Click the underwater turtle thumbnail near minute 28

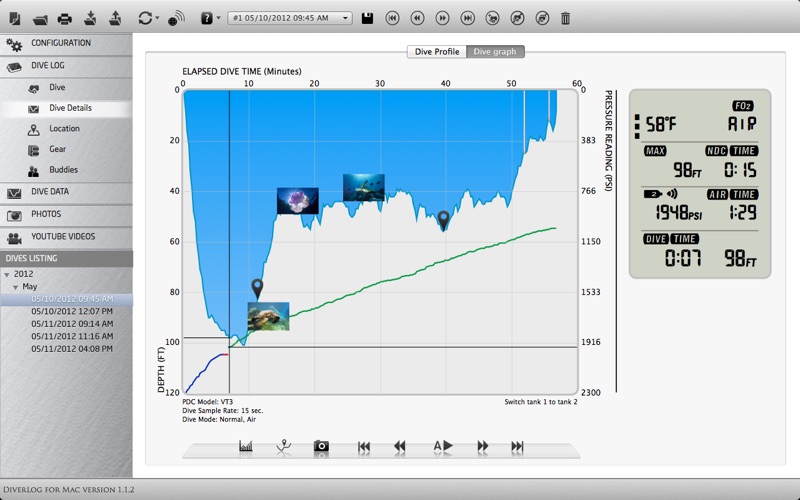364,187
